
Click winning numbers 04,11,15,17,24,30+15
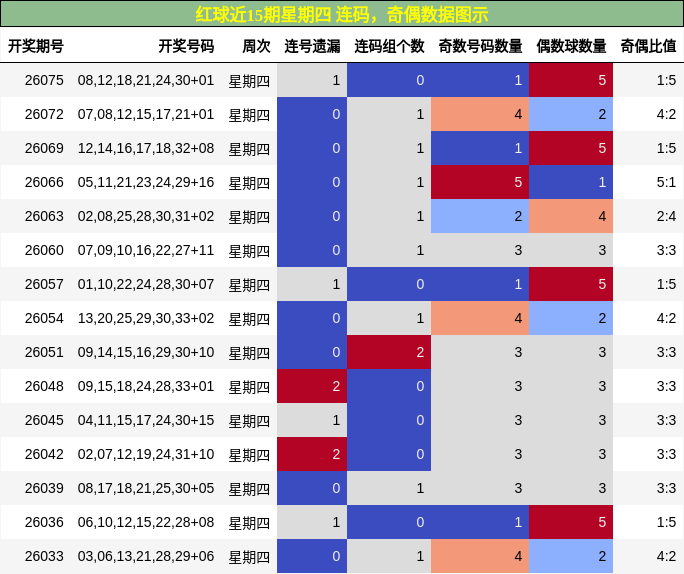(146, 420)
